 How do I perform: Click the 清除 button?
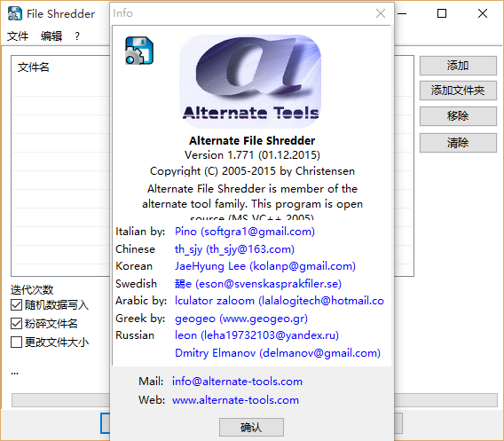pos(458,143)
